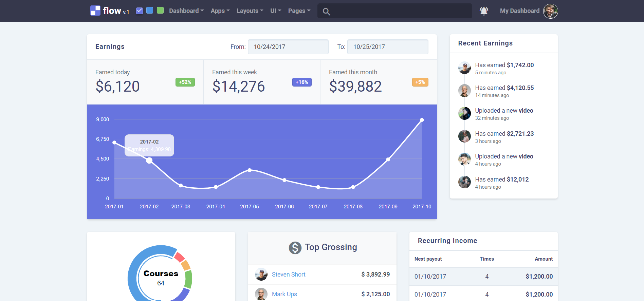The width and height of the screenshot is (644, 301).
Task: Expand the Pages dropdown menu
Action: (x=299, y=11)
